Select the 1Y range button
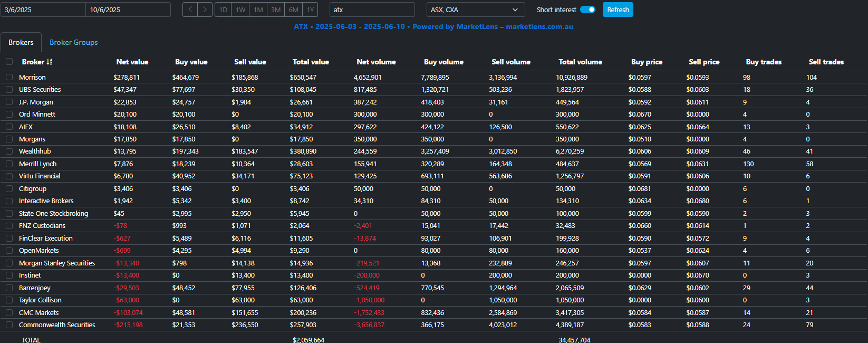868x343 pixels. pyautogui.click(x=311, y=9)
